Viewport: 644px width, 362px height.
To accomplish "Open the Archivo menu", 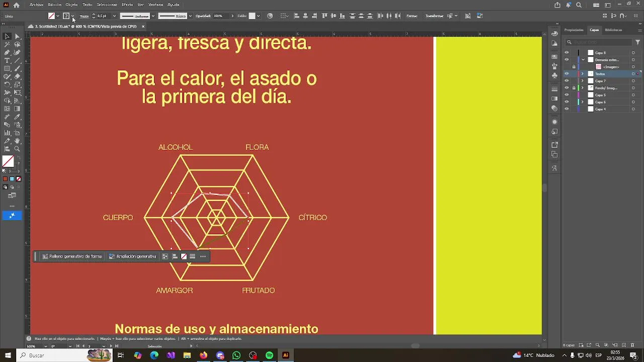I will [36, 5].
